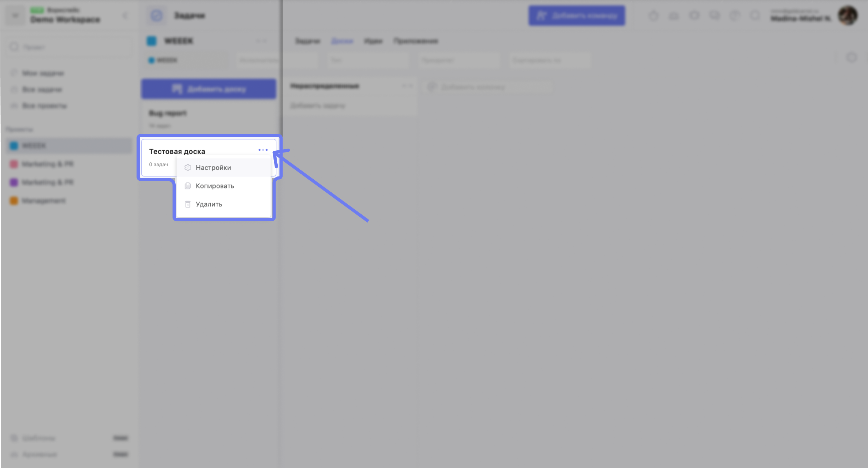The image size is (868, 468).
Task: Click the blue WEEEK project square icon
Action: coord(152,41)
